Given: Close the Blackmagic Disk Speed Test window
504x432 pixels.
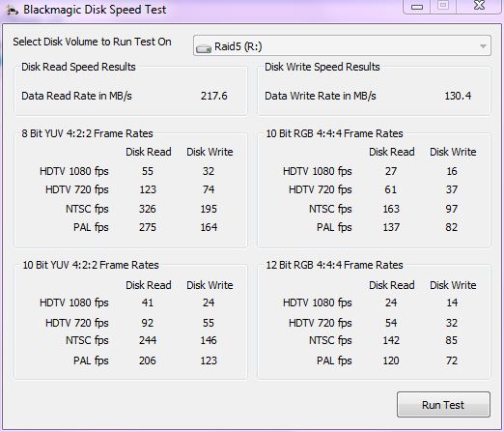Looking at the screenshot, I should pyautogui.click(x=479, y=6).
